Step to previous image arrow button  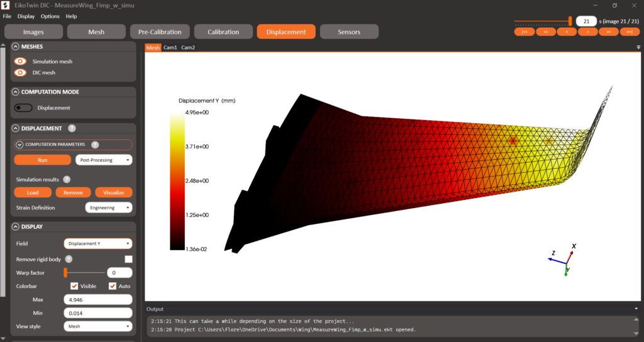[x=567, y=31]
